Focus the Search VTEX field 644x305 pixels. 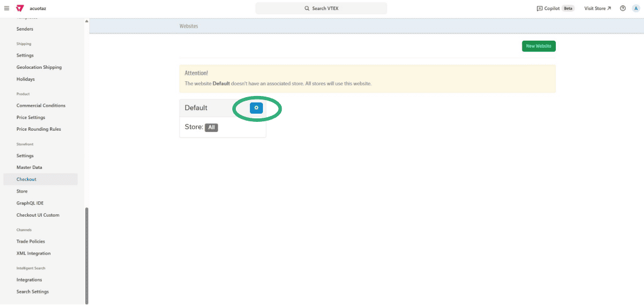click(x=321, y=8)
